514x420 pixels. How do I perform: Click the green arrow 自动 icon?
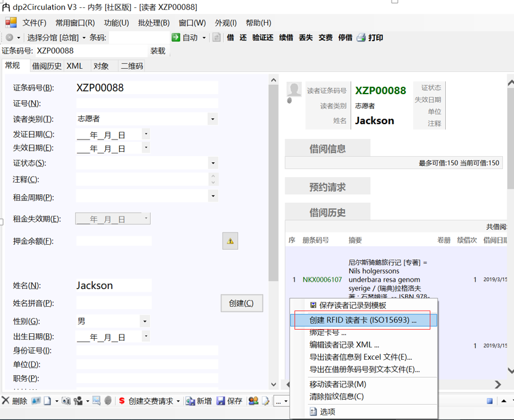click(176, 38)
